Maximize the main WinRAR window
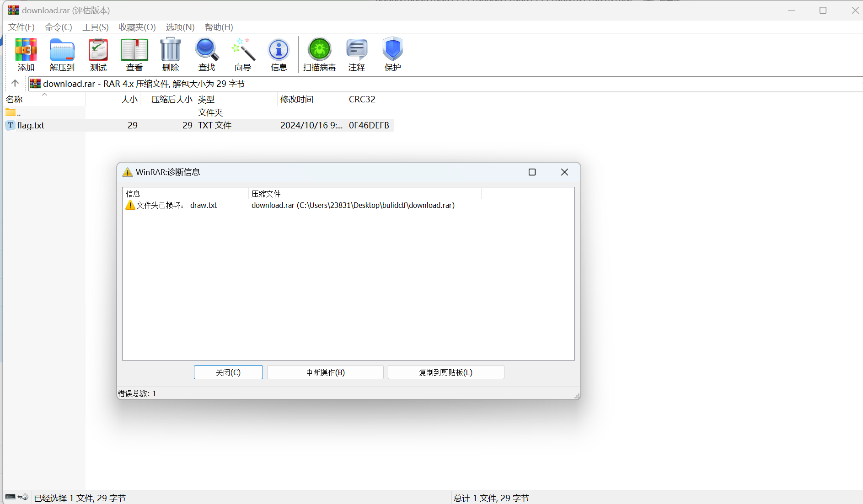 tap(823, 10)
